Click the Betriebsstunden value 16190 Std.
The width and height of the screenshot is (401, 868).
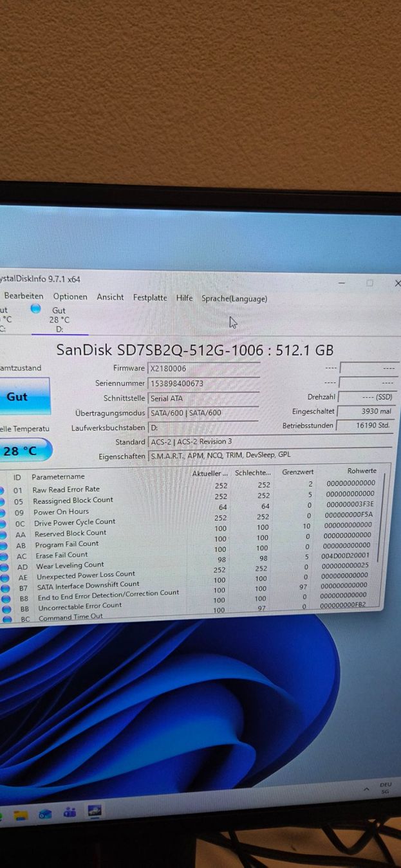tap(365, 426)
